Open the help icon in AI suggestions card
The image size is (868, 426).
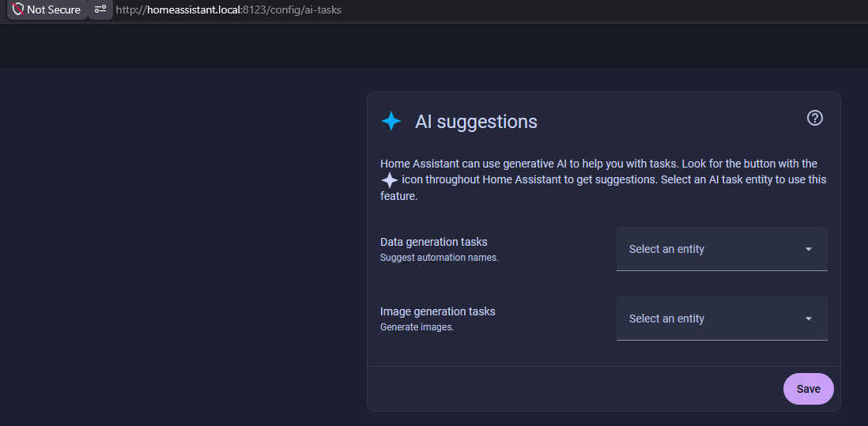814,118
